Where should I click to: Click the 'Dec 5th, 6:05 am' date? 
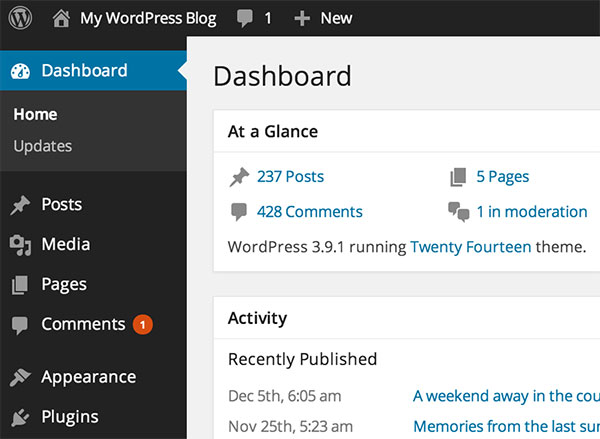point(284,396)
